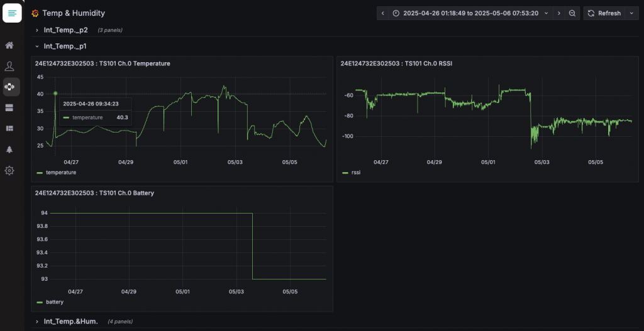Open TS101 Ch.0 Temperature panel title menu

pos(103,63)
